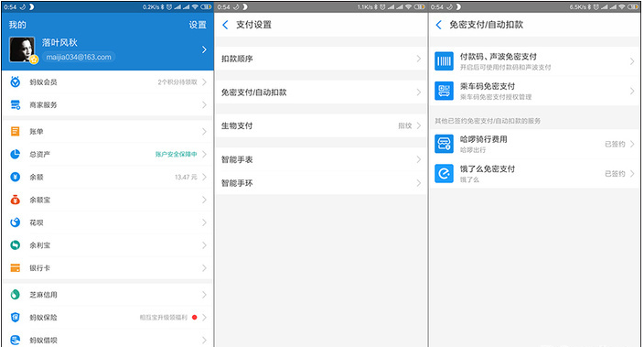
Task: Tap the 13.47 元 balance value
Action: [186, 178]
